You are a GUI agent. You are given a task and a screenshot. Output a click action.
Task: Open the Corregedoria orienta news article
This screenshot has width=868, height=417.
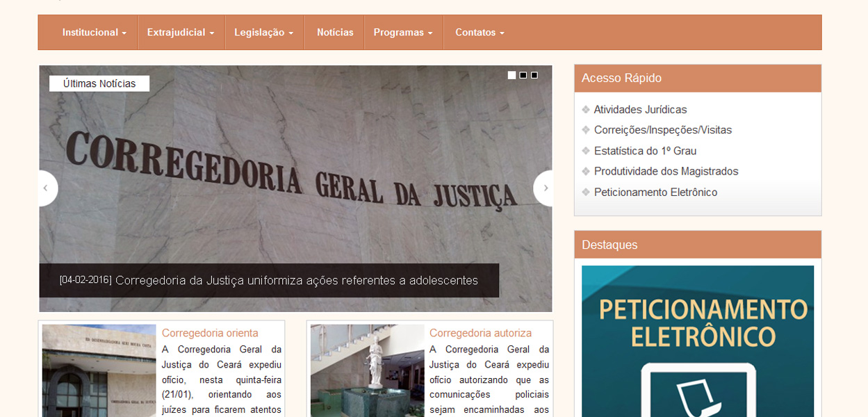pos(208,333)
